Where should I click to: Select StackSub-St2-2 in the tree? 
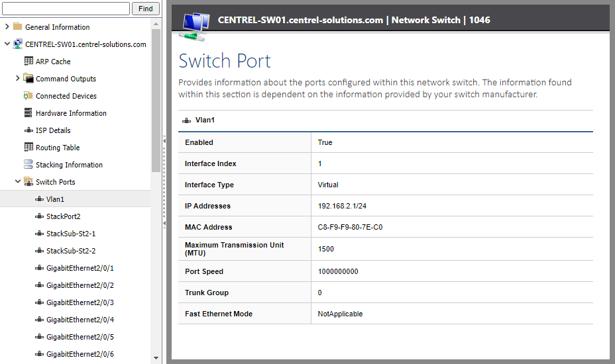[71, 251]
